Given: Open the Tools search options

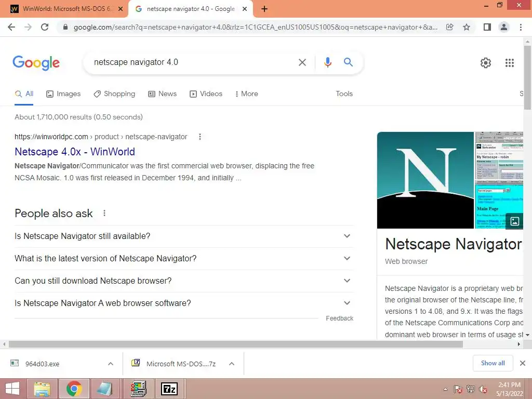Looking at the screenshot, I should coord(344,94).
